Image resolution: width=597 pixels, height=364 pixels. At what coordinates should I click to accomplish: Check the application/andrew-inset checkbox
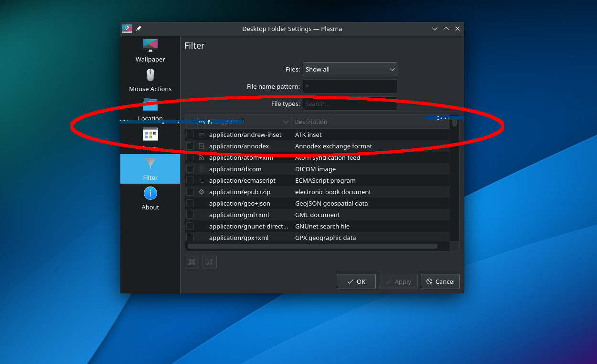click(190, 135)
